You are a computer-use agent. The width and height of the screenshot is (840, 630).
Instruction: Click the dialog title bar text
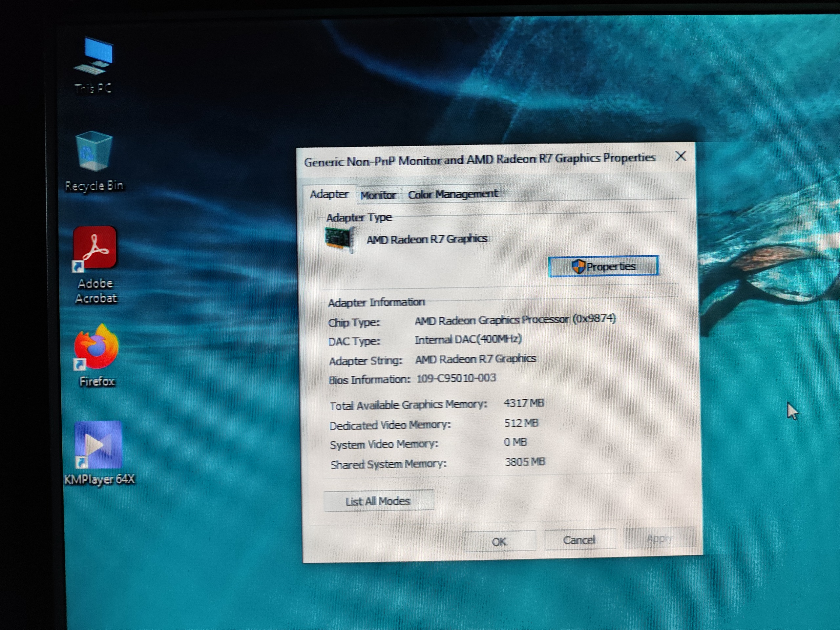click(x=479, y=160)
